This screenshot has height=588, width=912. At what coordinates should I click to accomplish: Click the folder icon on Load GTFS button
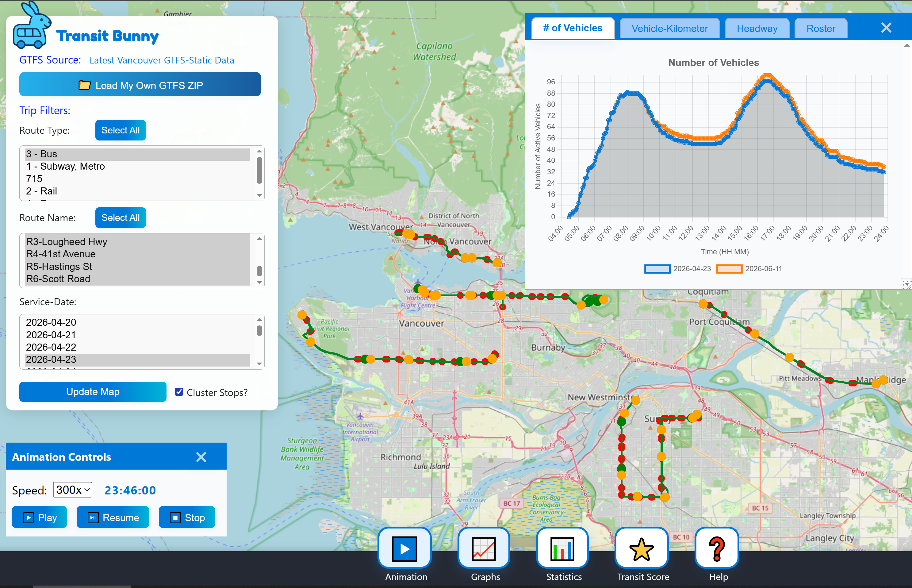pyautogui.click(x=84, y=85)
